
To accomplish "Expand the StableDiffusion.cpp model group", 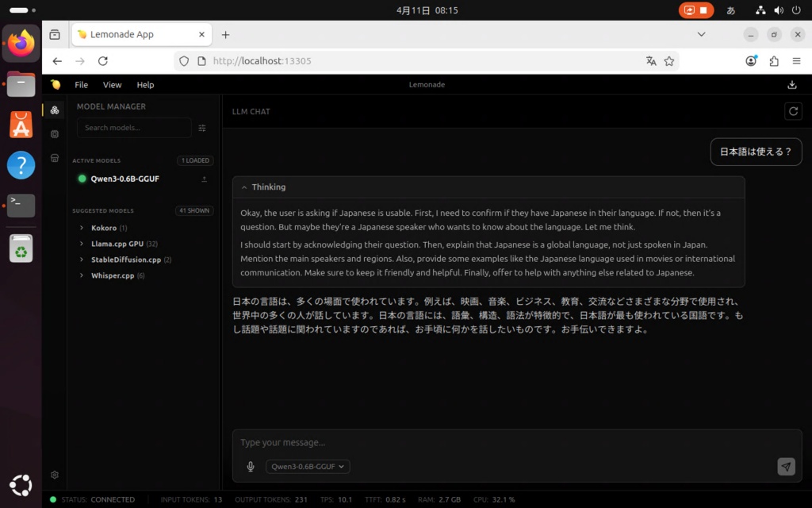I will tap(82, 260).
